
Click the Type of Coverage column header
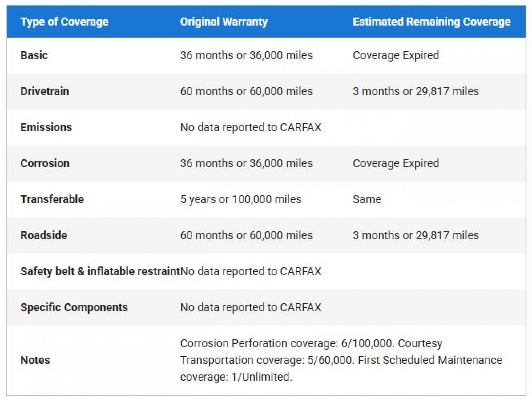pyautogui.click(x=64, y=22)
